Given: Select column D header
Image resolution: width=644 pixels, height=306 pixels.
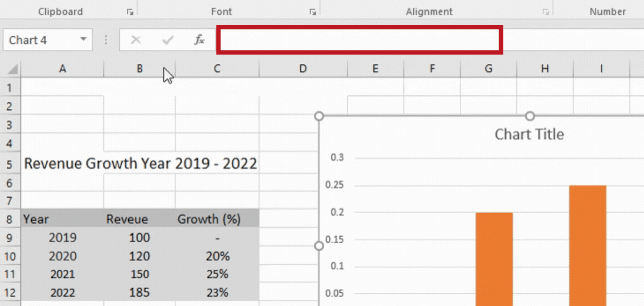Looking at the screenshot, I should [x=303, y=69].
